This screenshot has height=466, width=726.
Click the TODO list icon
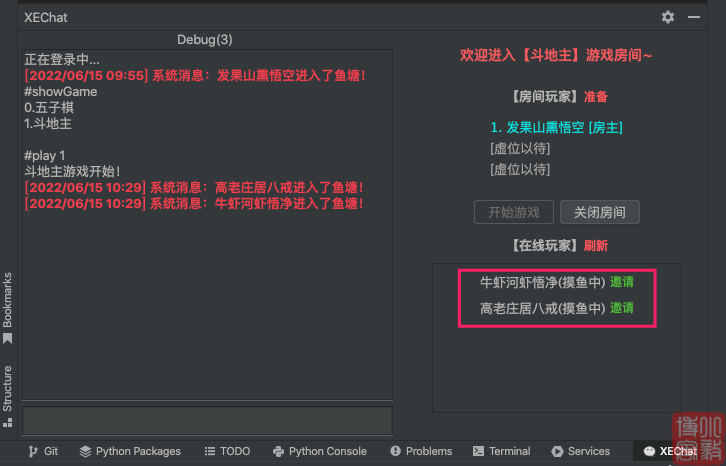[x=210, y=451]
